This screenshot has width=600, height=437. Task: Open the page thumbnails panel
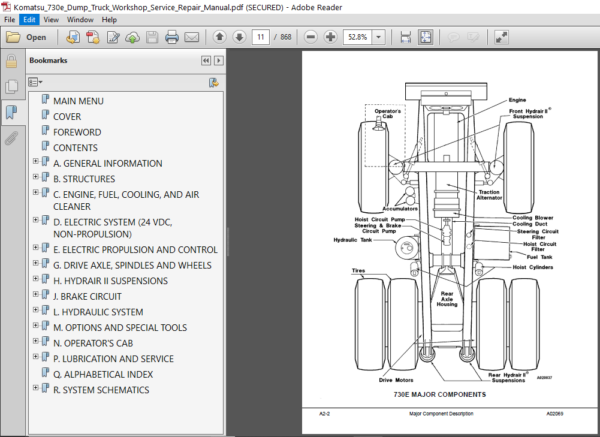(11, 86)
